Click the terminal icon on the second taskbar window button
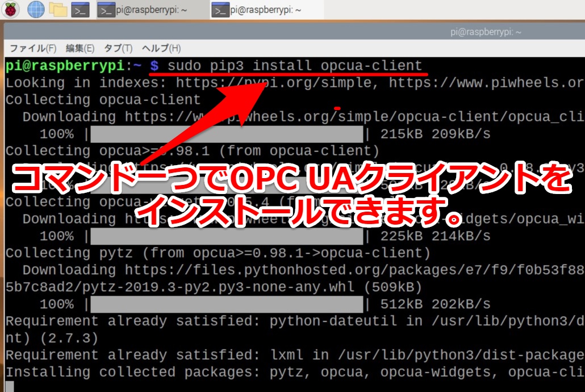The image size is (585, 392). [x=222, y=9]
